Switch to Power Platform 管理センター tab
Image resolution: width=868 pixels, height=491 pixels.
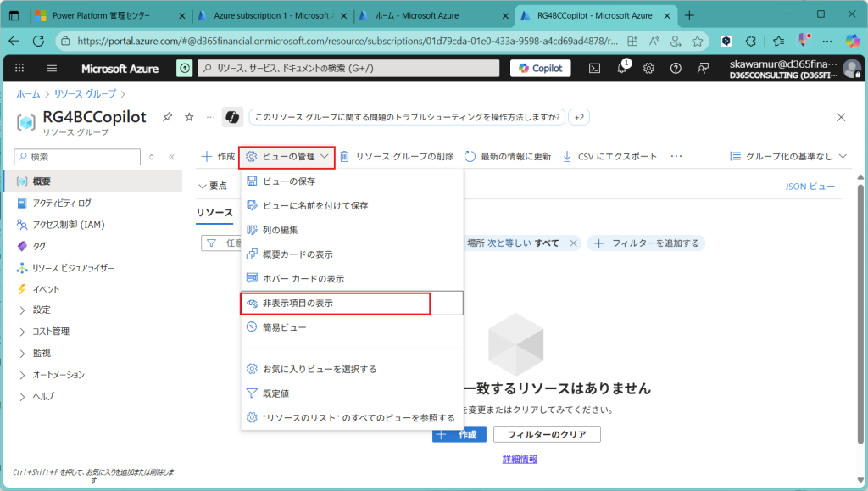click(x=109, y=15)
